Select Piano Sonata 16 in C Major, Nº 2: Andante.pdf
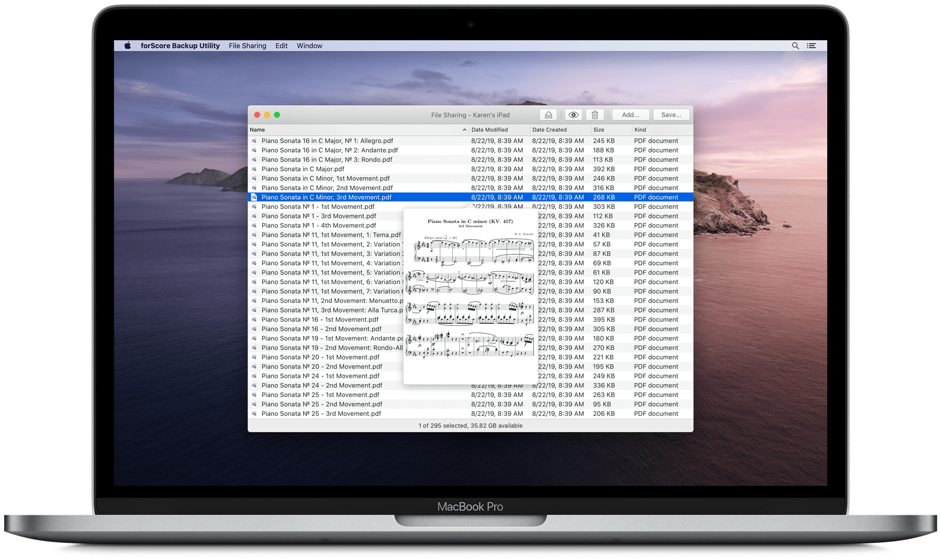The image size is (941, 560). pyautogui.click(x=470, y=151)
